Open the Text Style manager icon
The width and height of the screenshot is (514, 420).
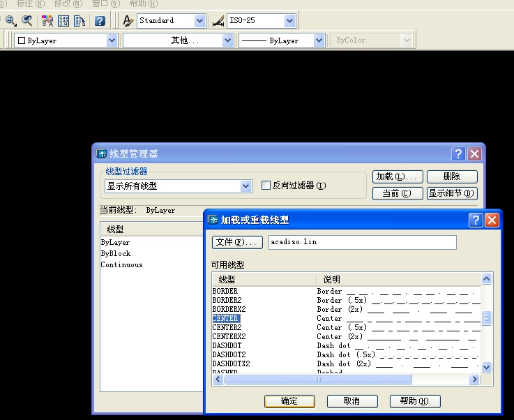(x=128, y=21)
